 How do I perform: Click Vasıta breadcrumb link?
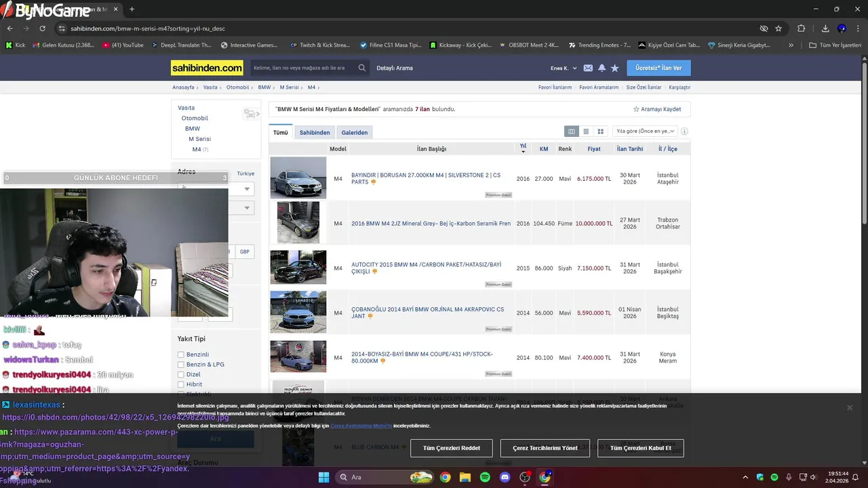pyautogui.click(x=210, y=87)
